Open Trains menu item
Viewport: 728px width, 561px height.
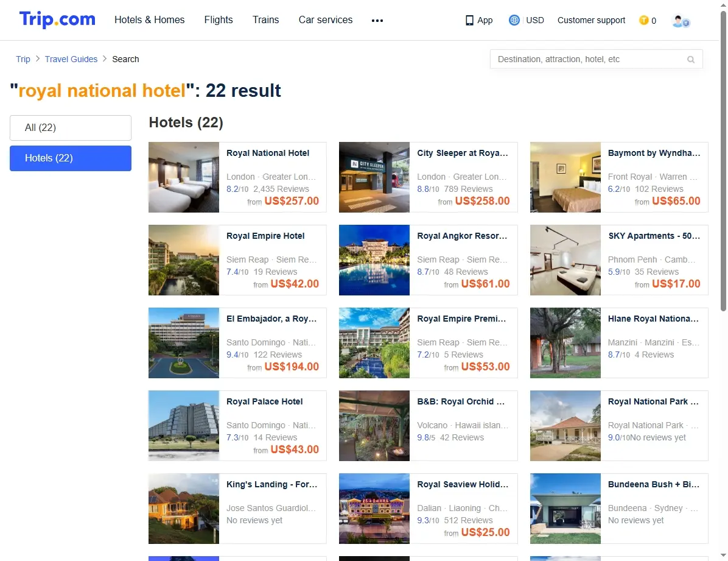[x=265, y=20]
